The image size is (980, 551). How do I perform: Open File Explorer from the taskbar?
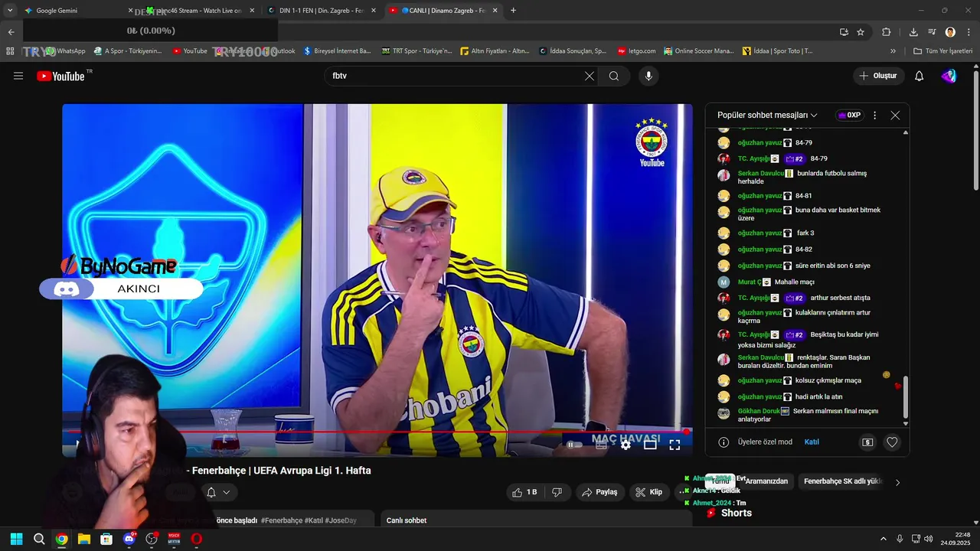[x=84, y=539]
